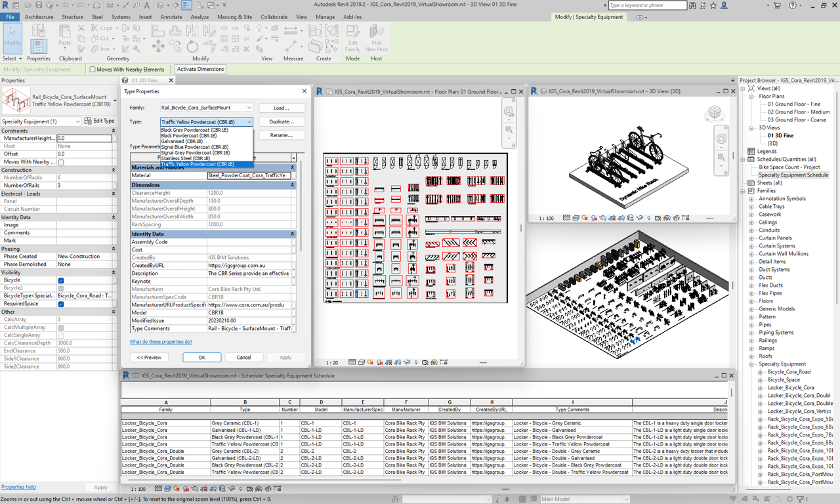
Task: Open the Massing & Site ribbon tab
Action: pyautogui.click(x=234, y=17)
